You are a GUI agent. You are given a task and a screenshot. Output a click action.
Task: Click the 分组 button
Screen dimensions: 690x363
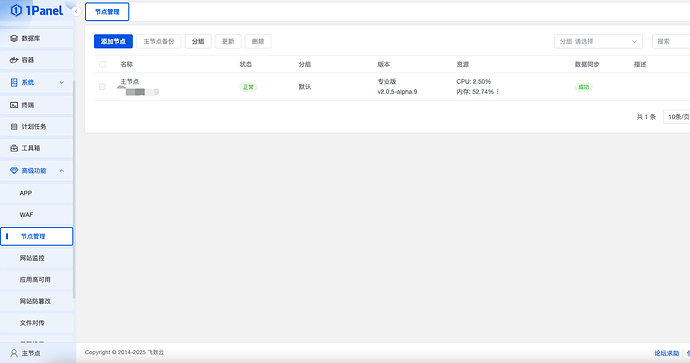point(198,41)
